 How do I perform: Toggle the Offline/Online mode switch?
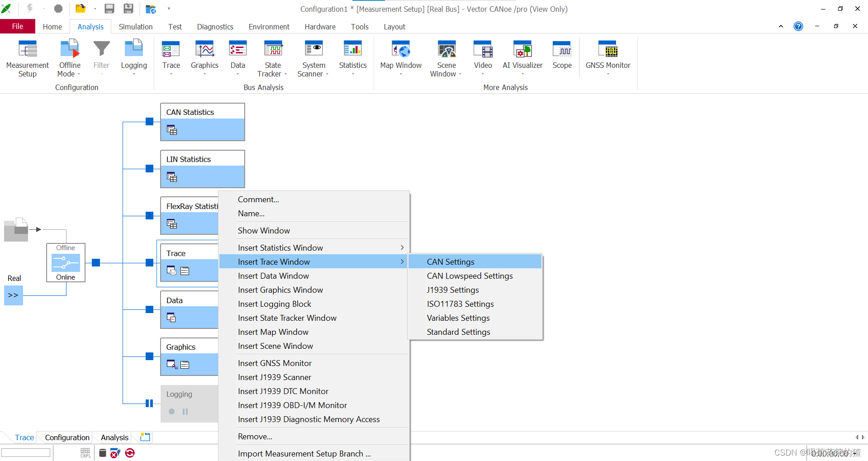pos(66,262)
